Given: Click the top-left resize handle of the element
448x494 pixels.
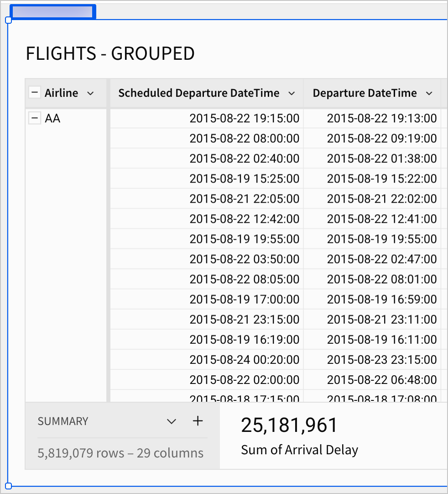Looking at the screenshot, I should click(x=8, y=20).
